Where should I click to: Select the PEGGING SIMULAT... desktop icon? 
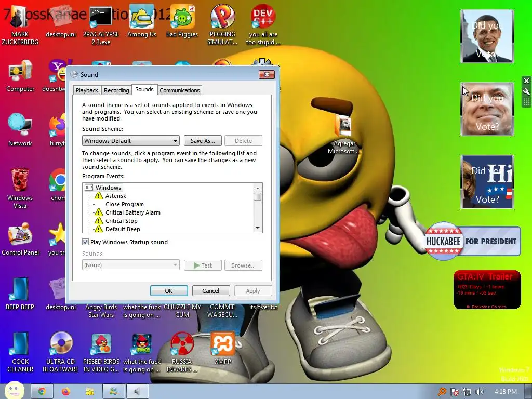click(x=222, y=24)
